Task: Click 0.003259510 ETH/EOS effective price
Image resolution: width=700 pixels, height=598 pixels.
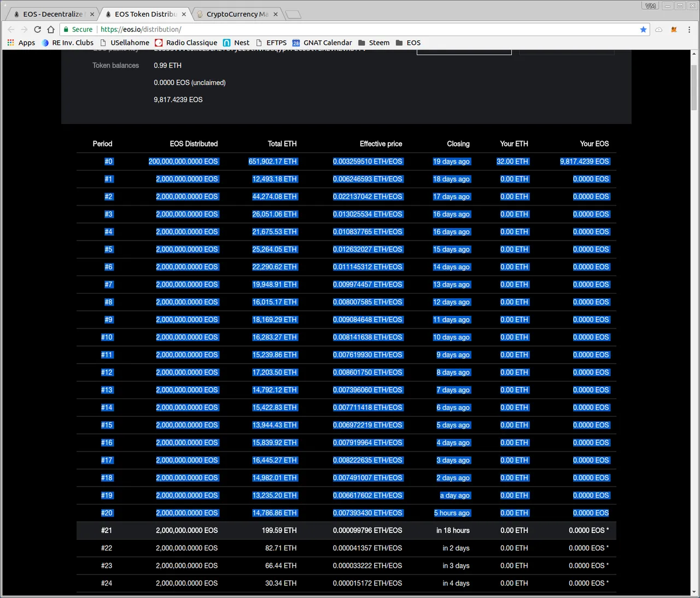Action: [368, 161]
